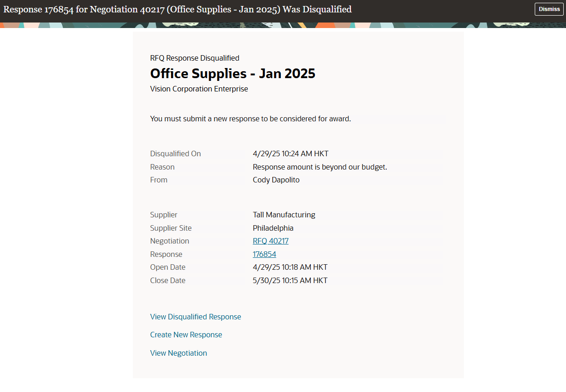Click the Vision Corporation Enterprise subtitle

(x=199, y=89)
